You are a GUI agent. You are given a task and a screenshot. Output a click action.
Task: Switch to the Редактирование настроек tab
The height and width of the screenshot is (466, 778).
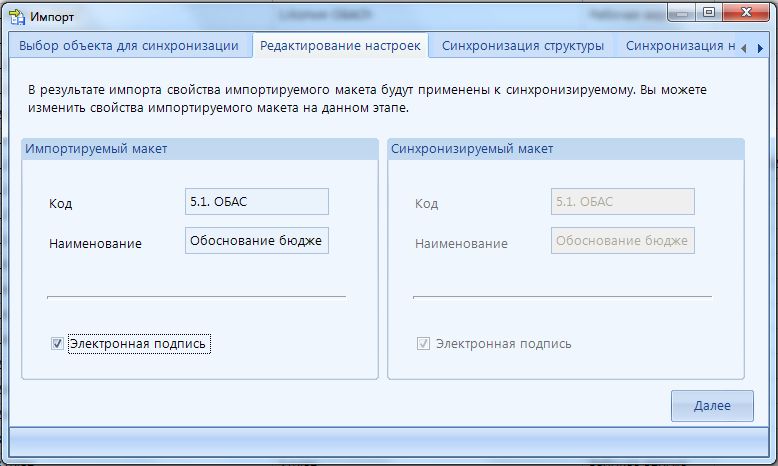click(x=340, y=46)
